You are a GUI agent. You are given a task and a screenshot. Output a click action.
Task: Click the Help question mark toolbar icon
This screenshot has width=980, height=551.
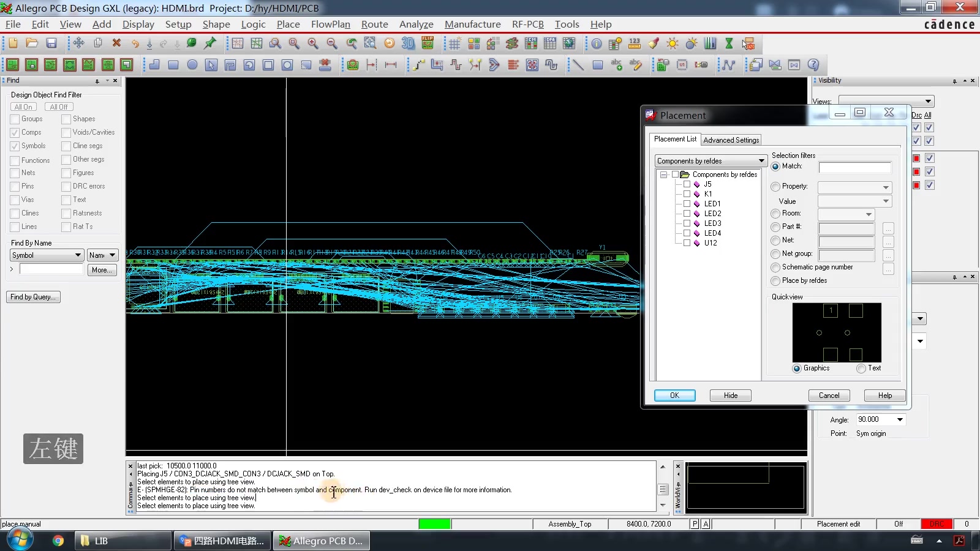813,64
